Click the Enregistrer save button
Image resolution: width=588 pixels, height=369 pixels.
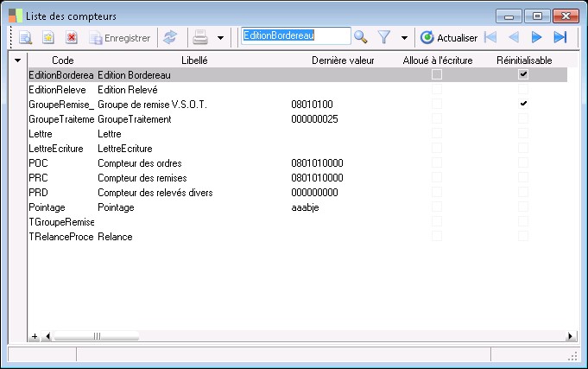coord(120,38)
